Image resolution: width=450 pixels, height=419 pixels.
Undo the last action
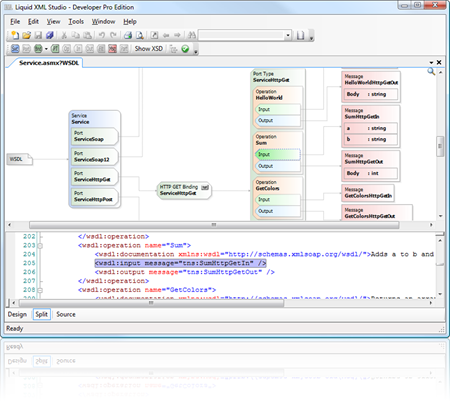(x=102, y=35)
